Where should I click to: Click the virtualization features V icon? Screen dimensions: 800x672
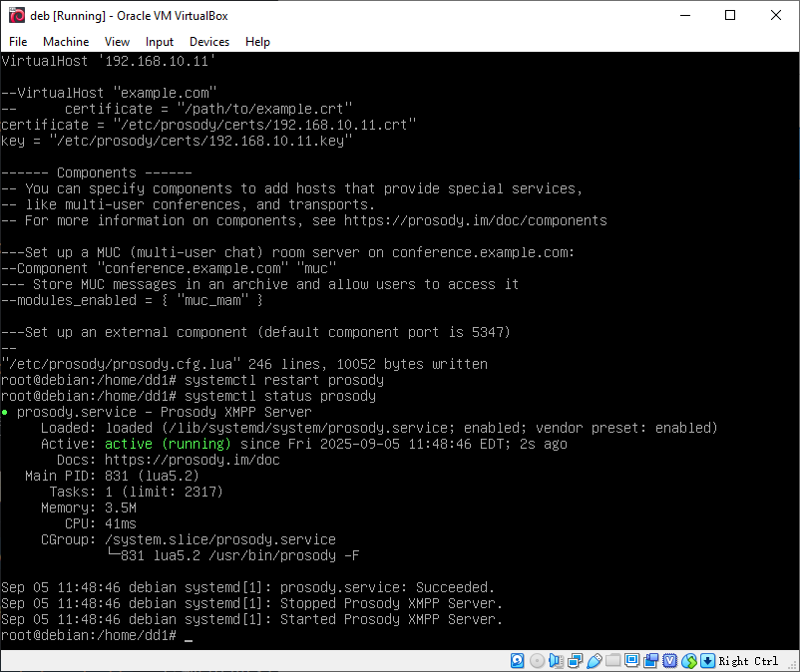[x=670, y=661]
